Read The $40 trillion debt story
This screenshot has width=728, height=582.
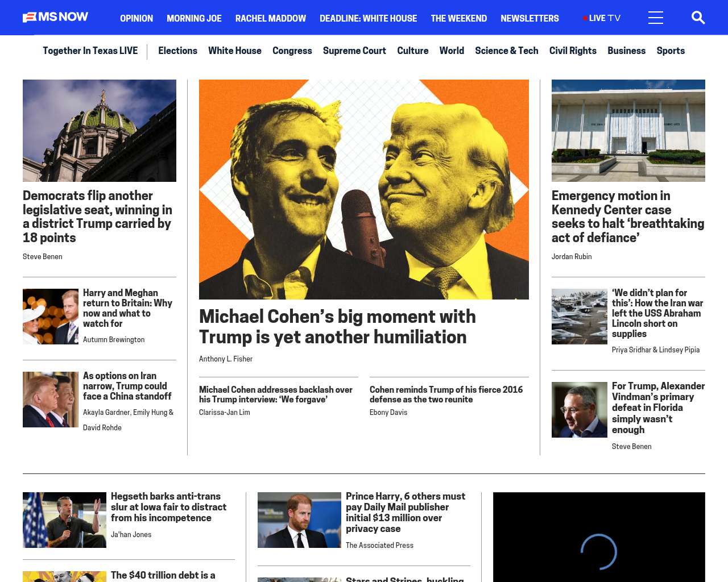[163, 575]
